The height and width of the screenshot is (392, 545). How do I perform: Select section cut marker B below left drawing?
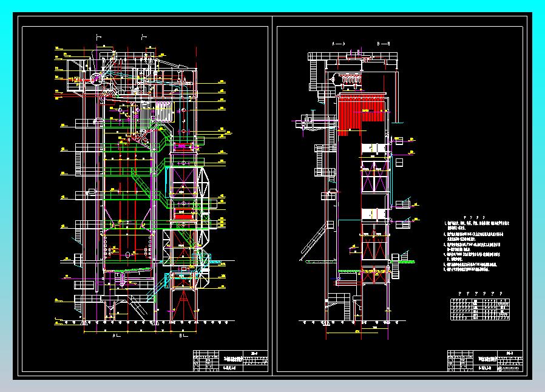click(183, 336)
